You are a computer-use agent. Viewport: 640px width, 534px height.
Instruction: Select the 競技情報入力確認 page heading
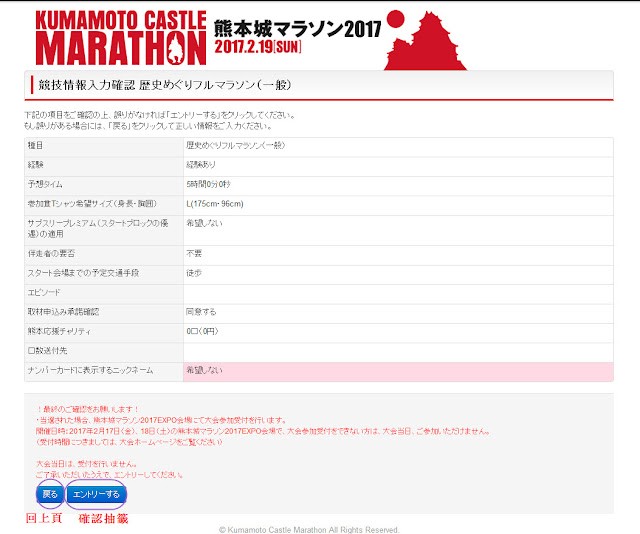[164, 85]
